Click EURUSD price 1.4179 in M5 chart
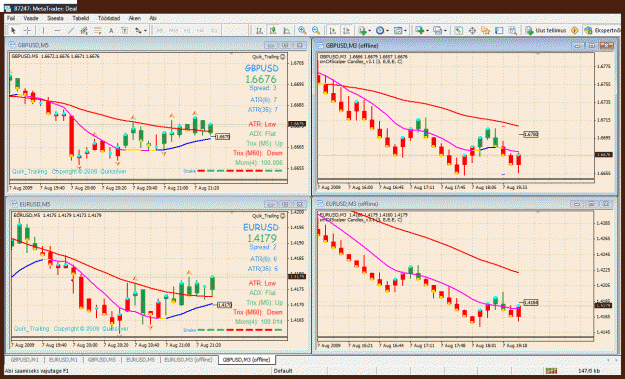Screen dimensions: 625x379 (x=262, y=238)
